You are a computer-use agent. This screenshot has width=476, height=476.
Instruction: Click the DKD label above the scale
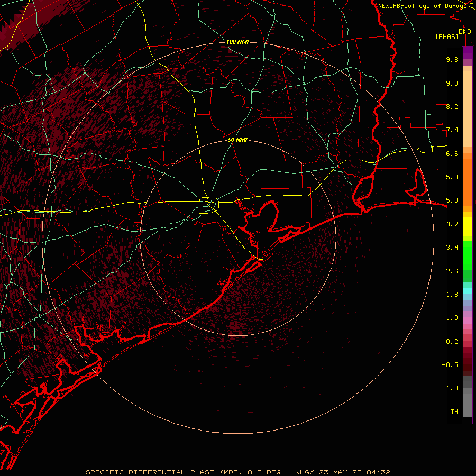point(465,32)
